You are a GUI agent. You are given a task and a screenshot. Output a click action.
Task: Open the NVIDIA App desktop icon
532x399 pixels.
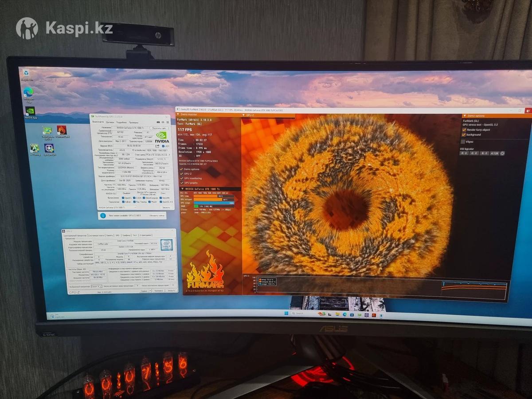[30, 112]
